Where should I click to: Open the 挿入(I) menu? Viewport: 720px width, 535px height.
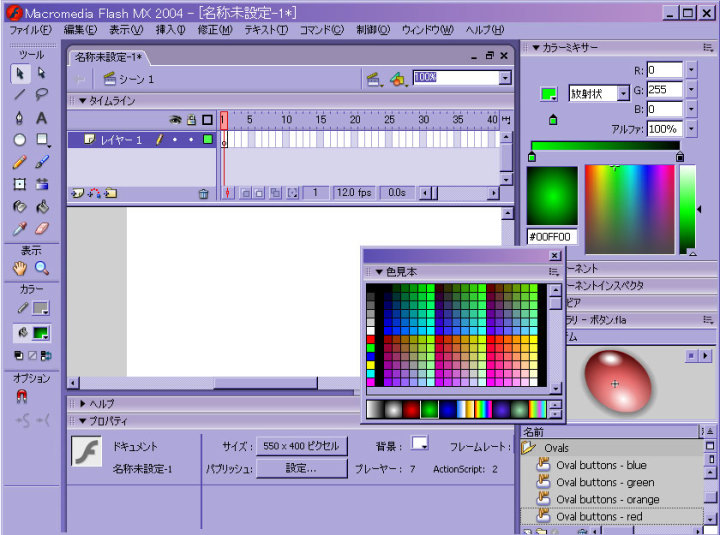coord(170,30)
